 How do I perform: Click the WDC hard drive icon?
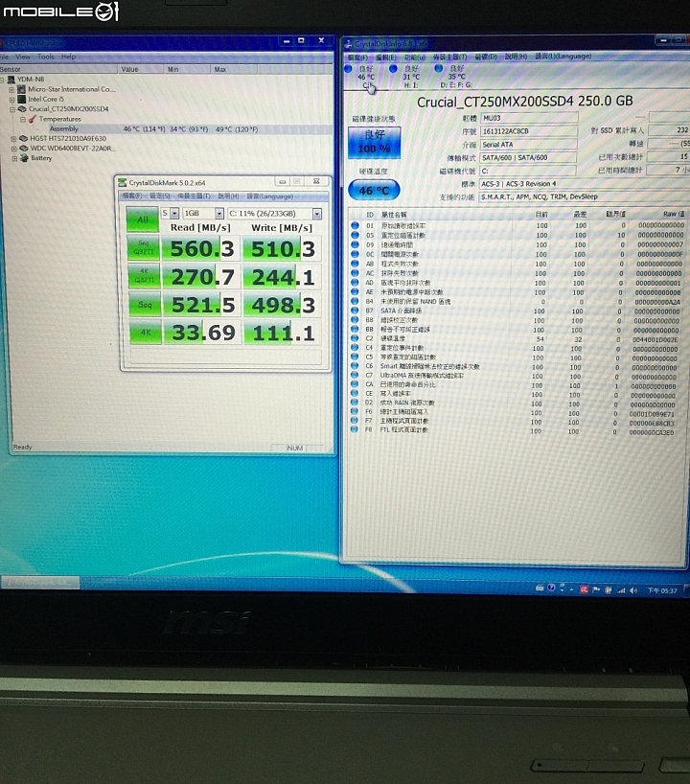click(x=24, y=148)
